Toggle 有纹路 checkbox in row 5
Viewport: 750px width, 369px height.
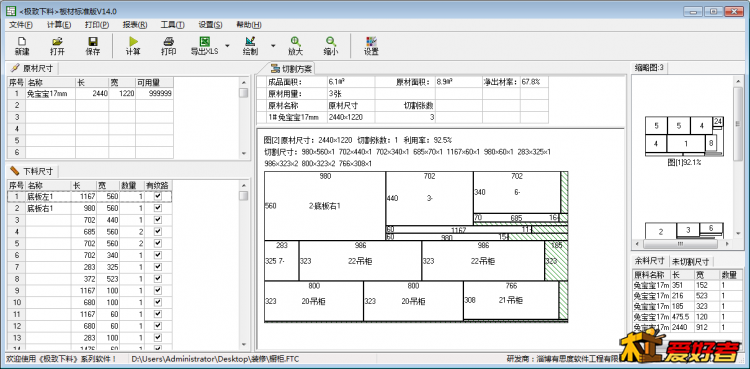tap(158, 243)
